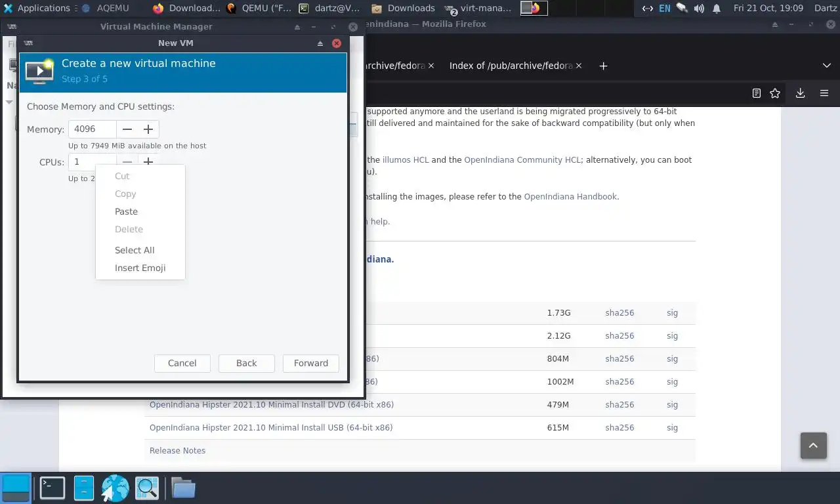Expand the Firefox list all tabs chevron

[x=826, y=66]
